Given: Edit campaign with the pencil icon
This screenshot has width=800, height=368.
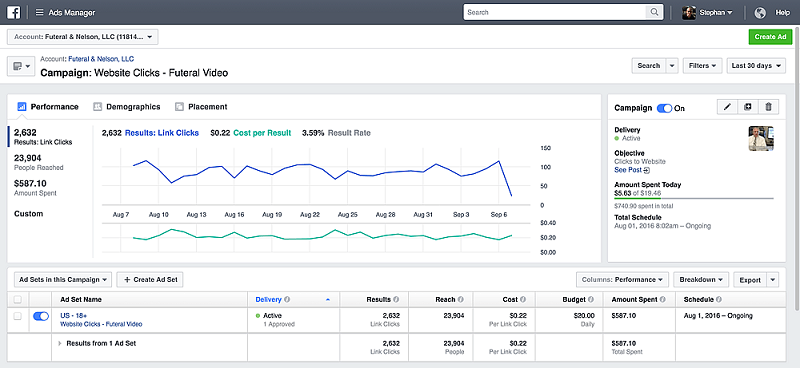Looking at the screenshot, I should coord(728,107).
